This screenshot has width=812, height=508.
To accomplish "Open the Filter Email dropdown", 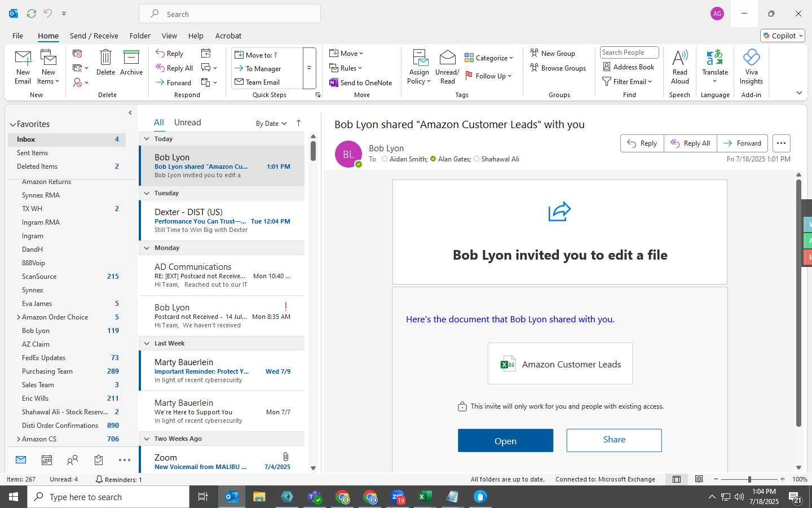I will tap(627, 81).
